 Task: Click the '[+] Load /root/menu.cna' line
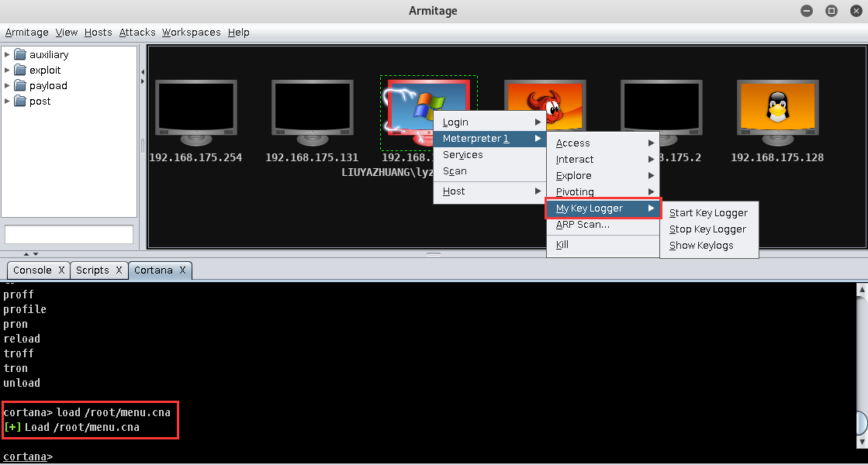tap(72, 427)
